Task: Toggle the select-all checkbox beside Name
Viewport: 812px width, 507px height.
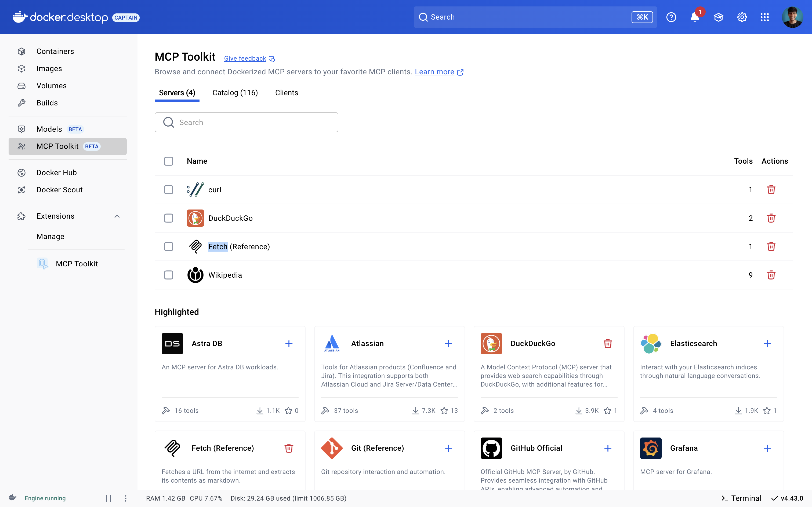Action: tap(168, 161)
